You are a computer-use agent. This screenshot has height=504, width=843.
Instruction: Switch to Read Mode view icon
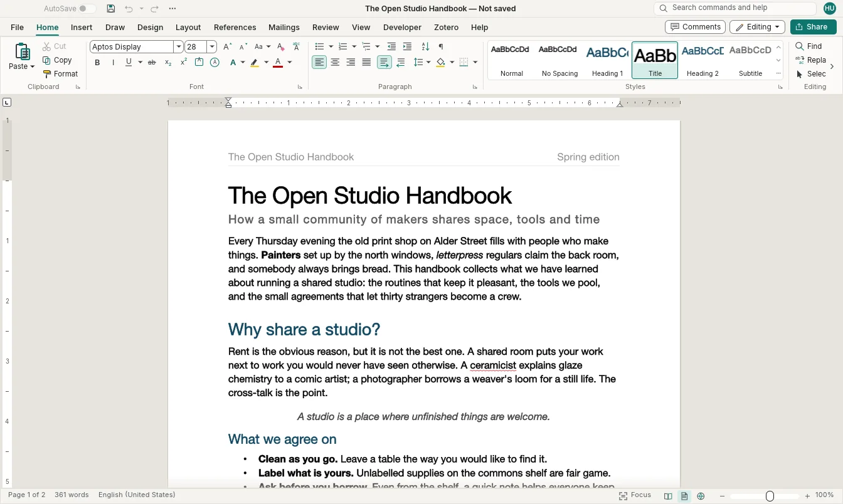tap(668, 496)
